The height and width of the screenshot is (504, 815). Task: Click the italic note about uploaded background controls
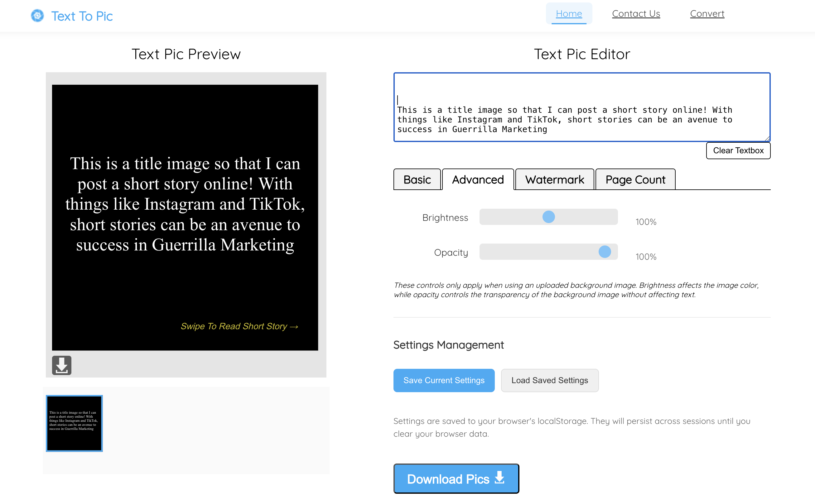click(x=576, y=290)
